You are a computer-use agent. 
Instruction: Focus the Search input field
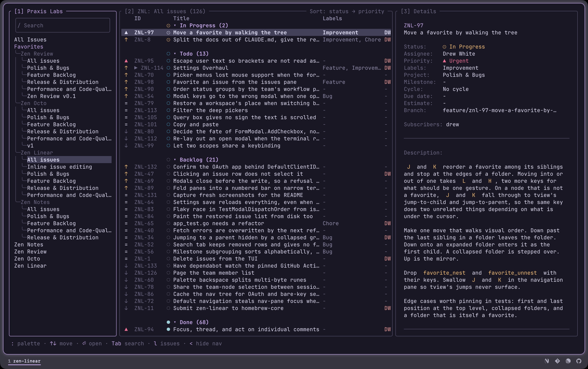(63, 25)
